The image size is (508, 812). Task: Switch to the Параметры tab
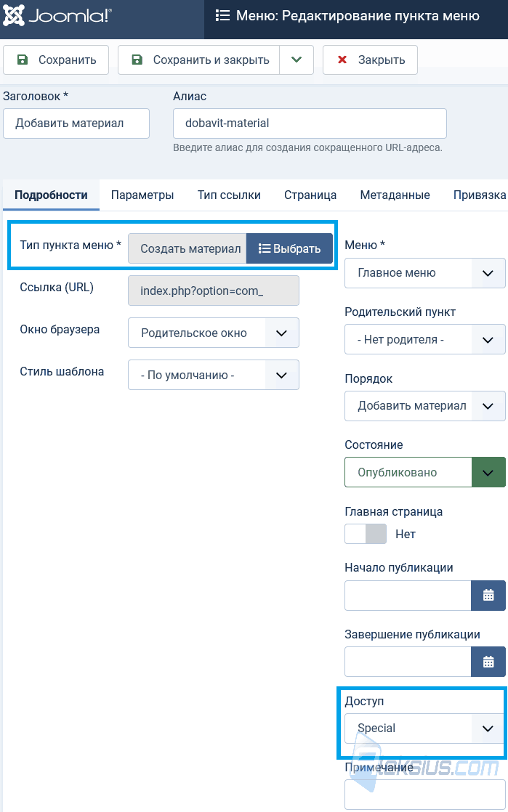coord(142,195)
